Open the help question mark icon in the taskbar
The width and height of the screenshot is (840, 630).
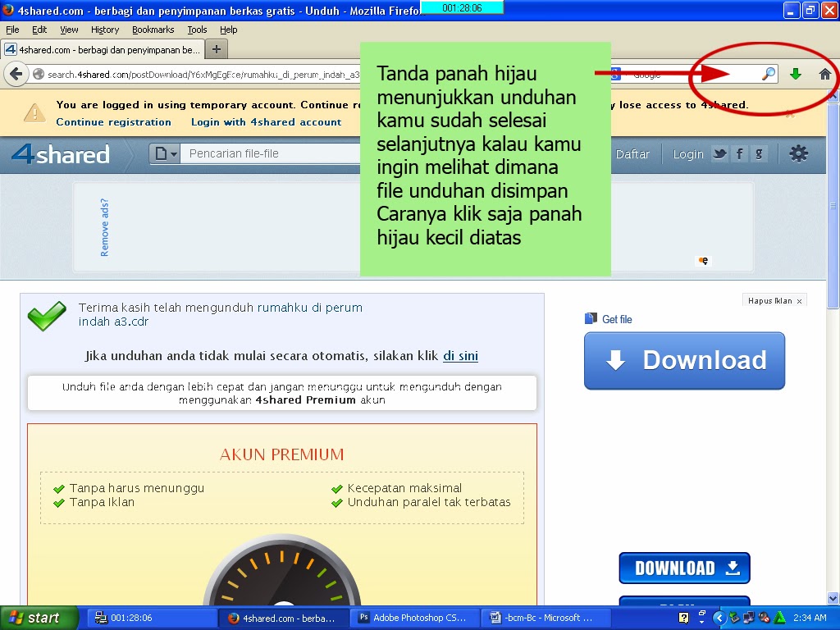(x=683, y=618)
